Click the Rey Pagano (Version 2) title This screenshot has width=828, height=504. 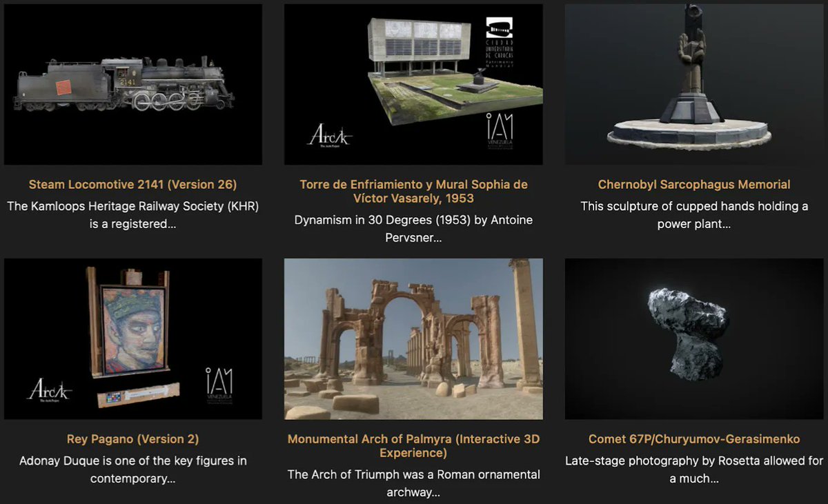pyautogui.click(x=133, y=439)
